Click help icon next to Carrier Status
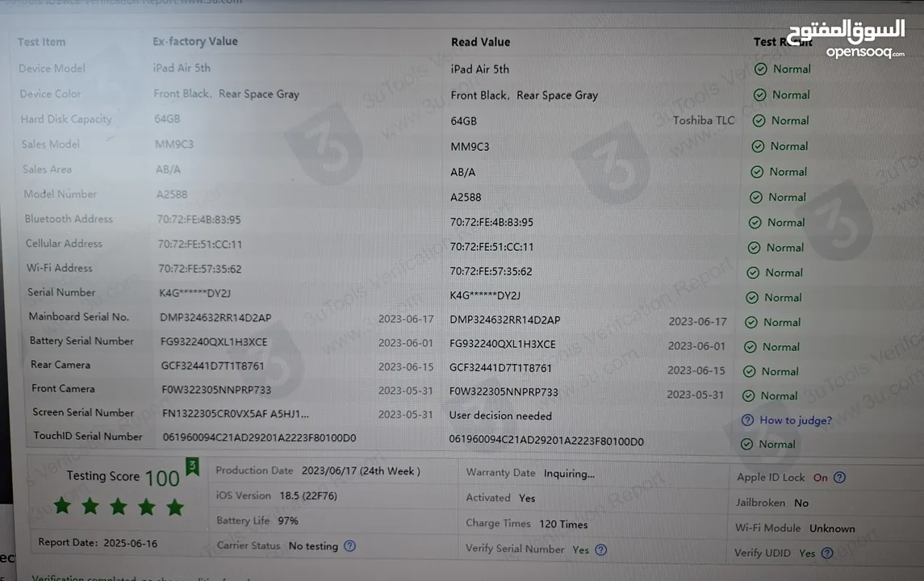This screenshot has width=924, height=581. 349,545
